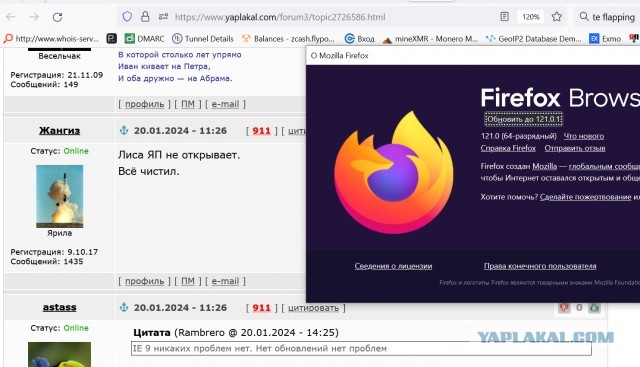This screenshot has width=640, height=367.
Task: Click 911 report link on astass's post
Action: 262,307
